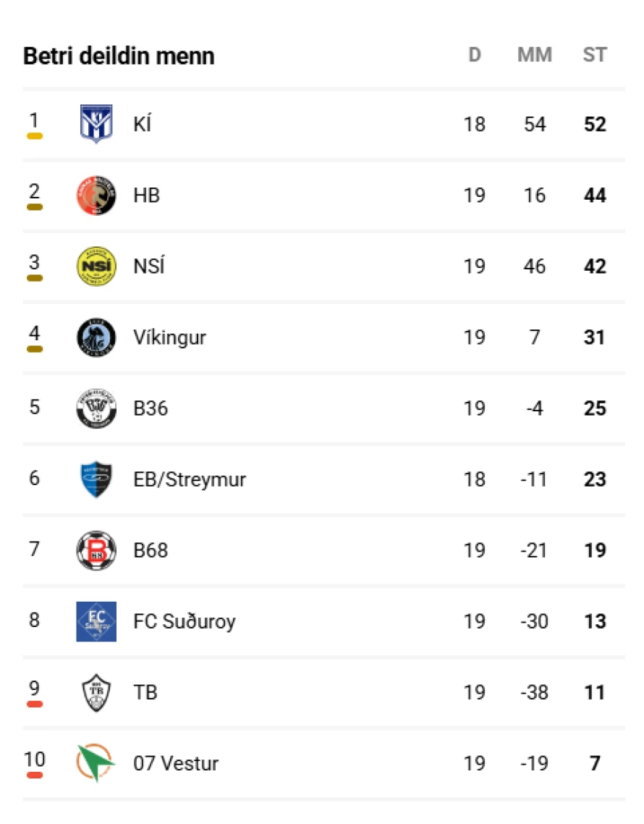This screenshot has height=824, width=644.
Task: Click the D column header
Action: click(x=475, y=54)
